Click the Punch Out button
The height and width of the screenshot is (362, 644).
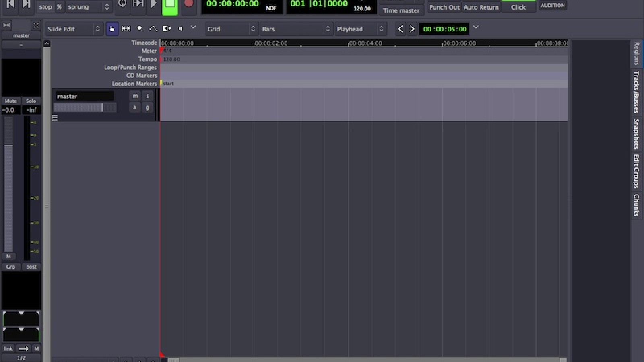tap(444, 7)
